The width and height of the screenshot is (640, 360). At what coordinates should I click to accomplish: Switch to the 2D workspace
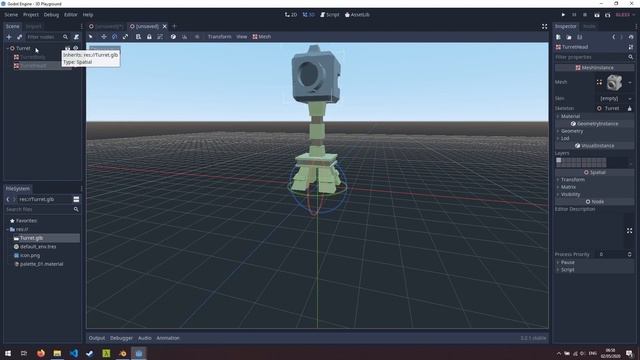click(291, 15)
